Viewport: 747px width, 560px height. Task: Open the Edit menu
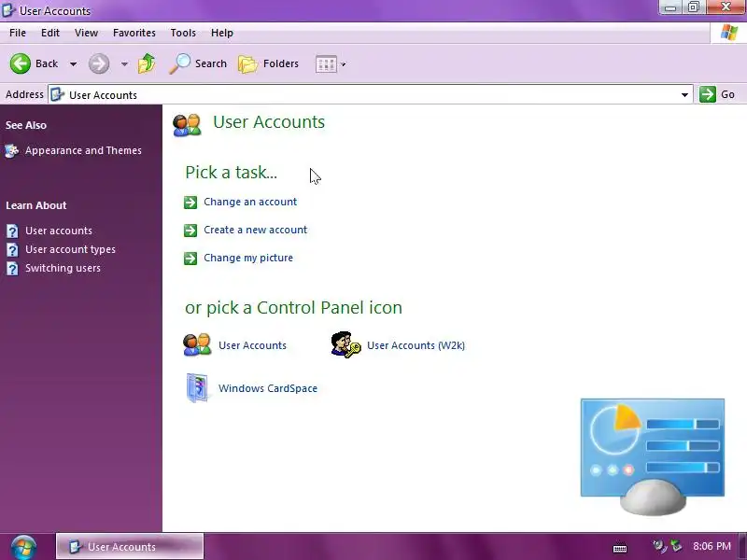(x=50, y=33)
